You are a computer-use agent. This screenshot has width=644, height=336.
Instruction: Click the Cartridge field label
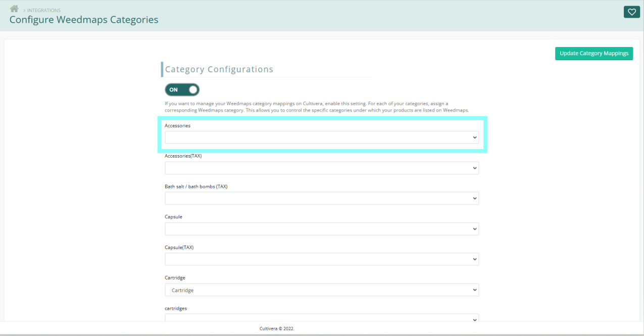coord(175,278)
